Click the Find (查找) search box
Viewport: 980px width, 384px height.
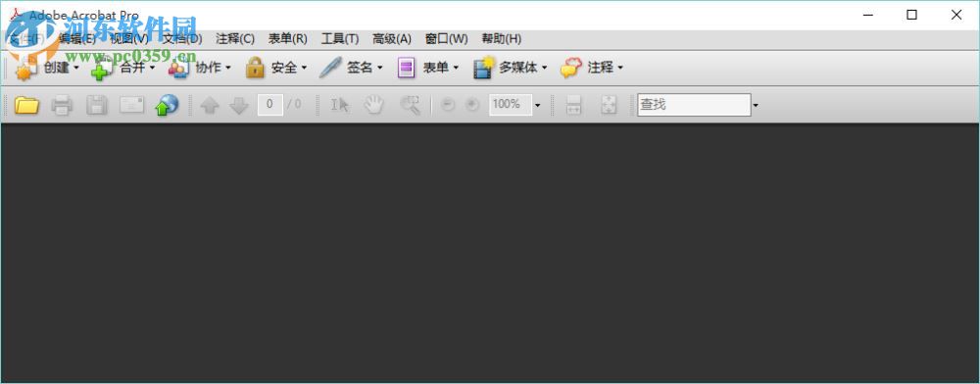[694, 104]
